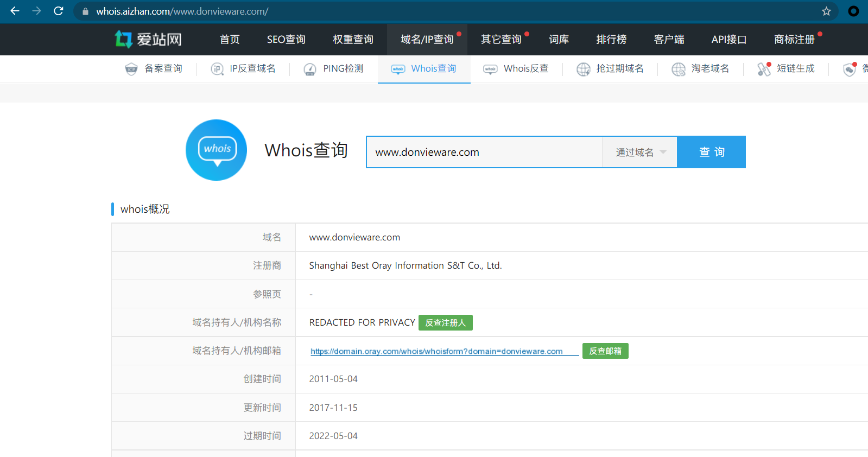Viewport: 868px width, 457px height.
Task: Click the browser address bar URL
Action: (182, 11)
